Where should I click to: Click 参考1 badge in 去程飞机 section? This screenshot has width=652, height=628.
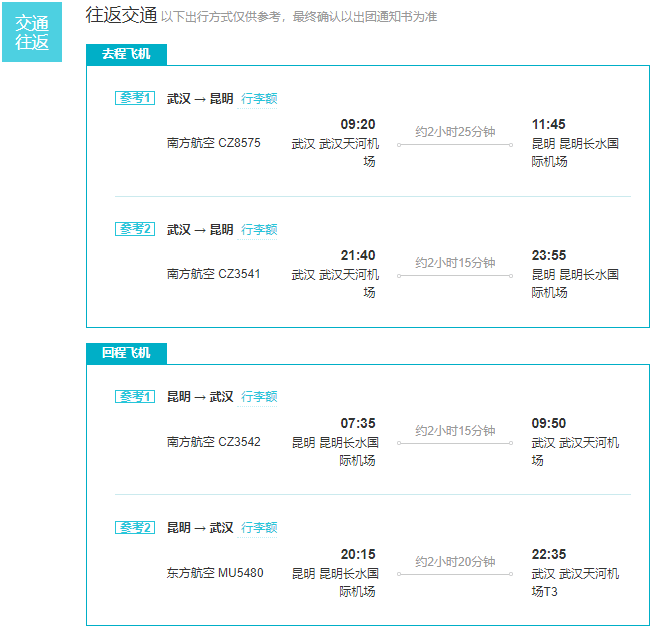coord(135,98)
